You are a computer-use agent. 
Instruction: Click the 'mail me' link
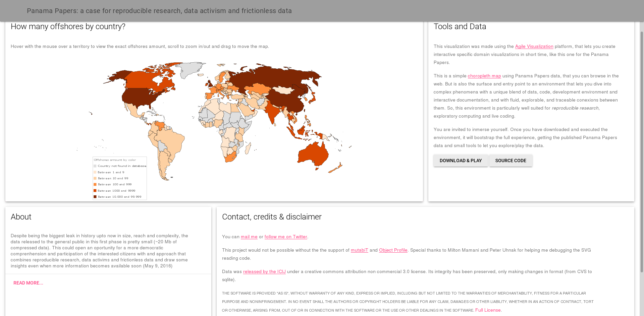(249, 237)
